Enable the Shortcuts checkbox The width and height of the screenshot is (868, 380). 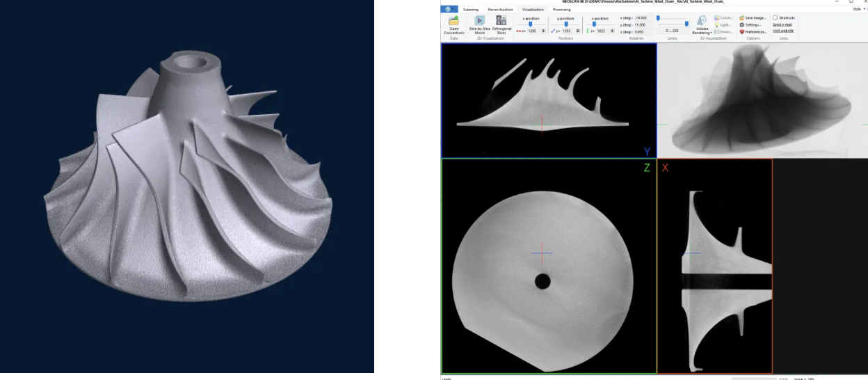coord(775,18)
